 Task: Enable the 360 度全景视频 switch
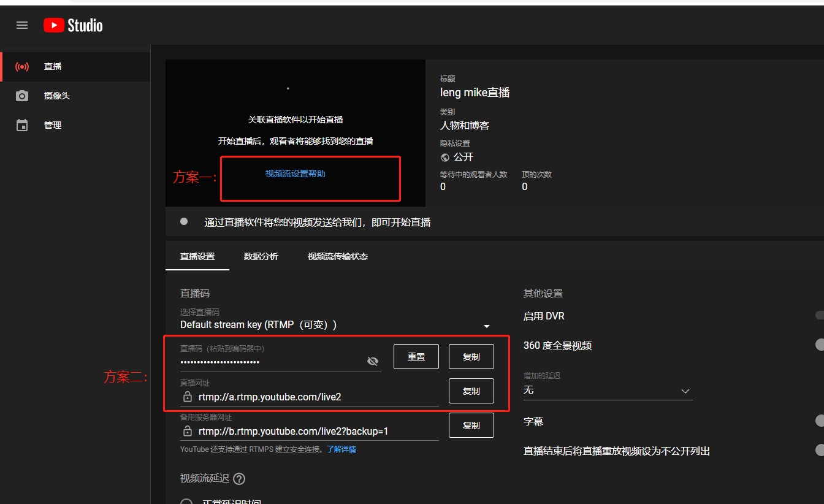[820, 345]
